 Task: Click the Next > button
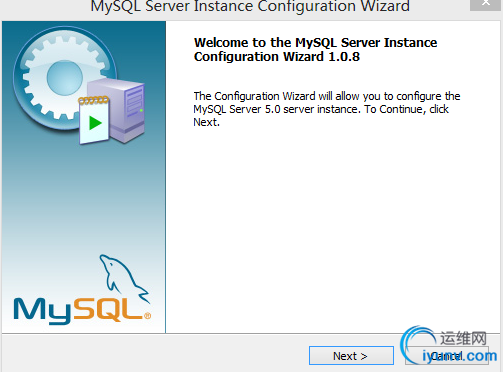click(x=351, y=356)
